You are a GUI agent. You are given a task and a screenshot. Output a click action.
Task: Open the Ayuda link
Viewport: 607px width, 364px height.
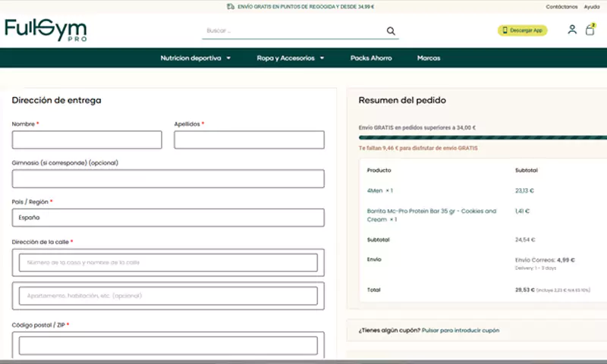[592, 7]
